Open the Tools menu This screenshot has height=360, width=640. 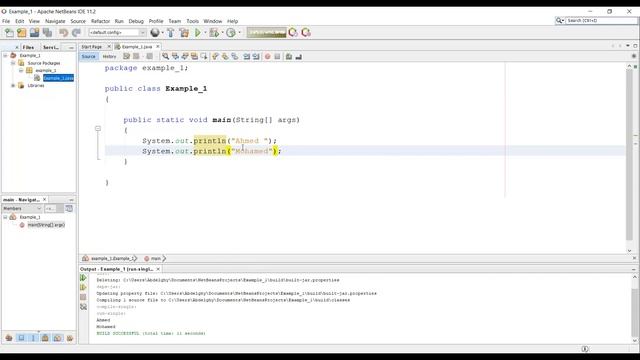[x=192, y=21]
